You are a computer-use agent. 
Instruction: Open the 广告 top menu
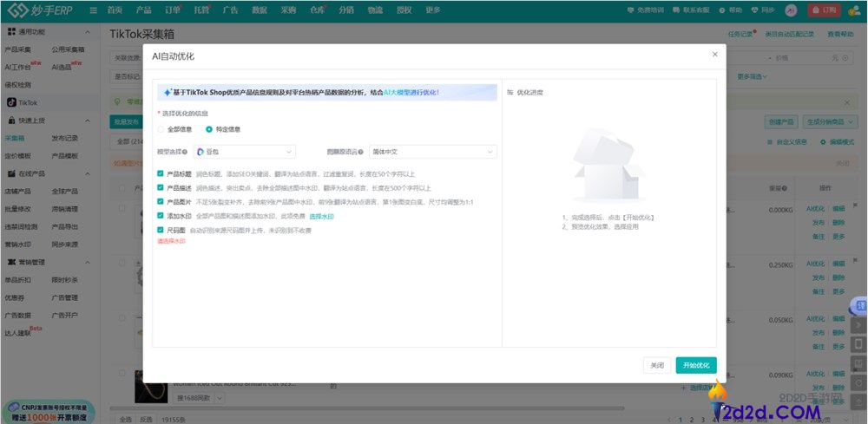[x=230, y=10]
